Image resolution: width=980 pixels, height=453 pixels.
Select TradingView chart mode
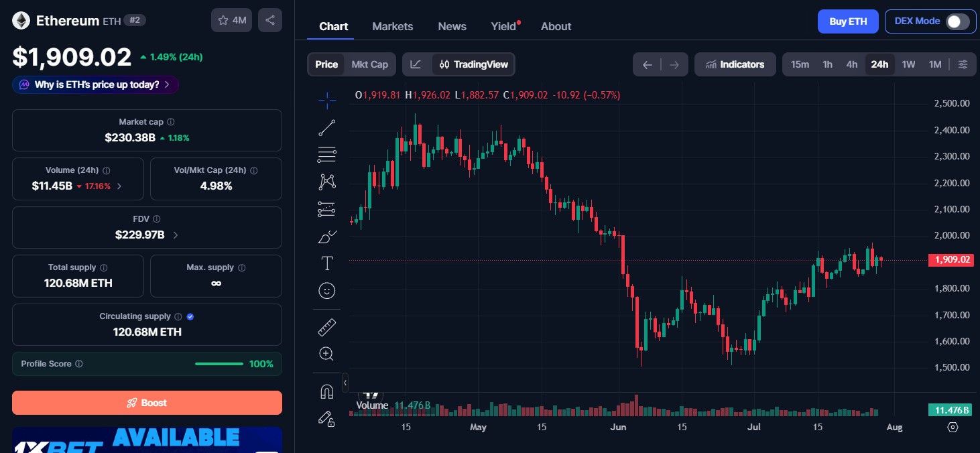(473, 64)
